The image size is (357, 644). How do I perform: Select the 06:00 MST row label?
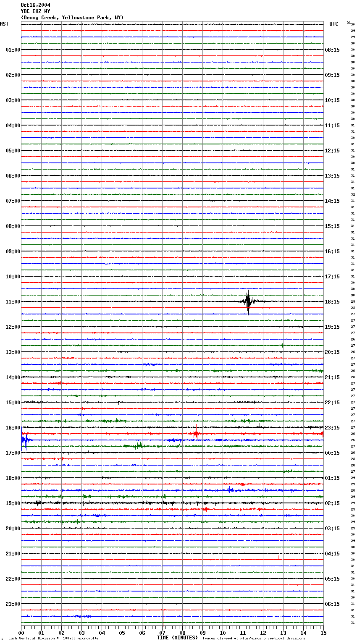click(x=13, y=176)
